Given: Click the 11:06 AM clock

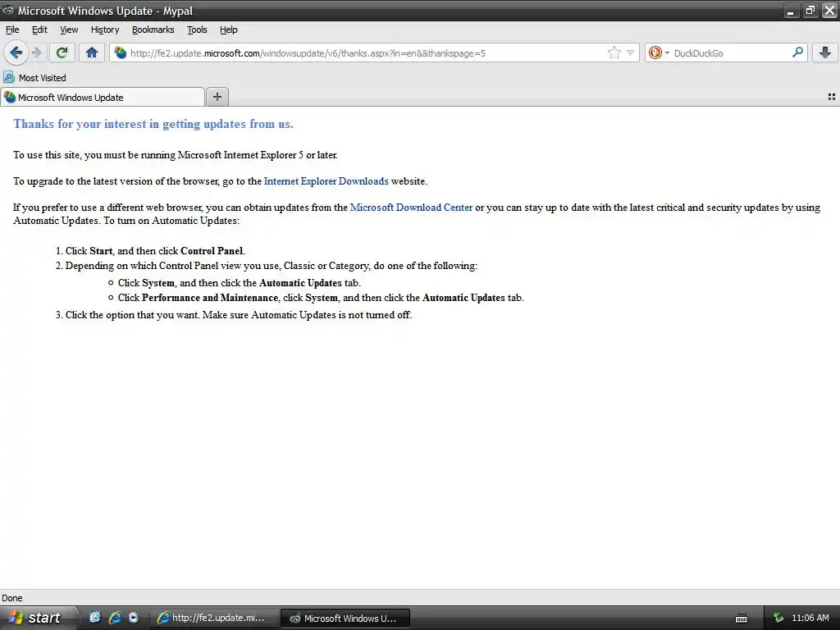Looking at the screenshot, I should [810, 618].
